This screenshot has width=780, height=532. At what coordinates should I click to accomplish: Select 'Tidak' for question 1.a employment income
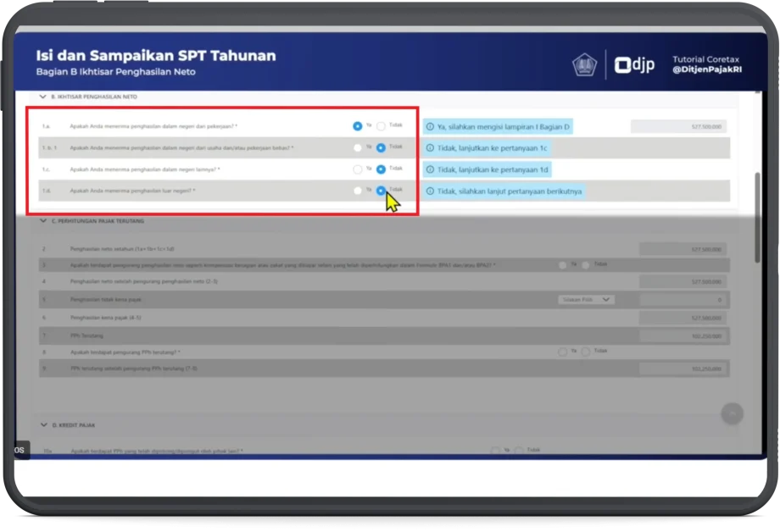pos(382,126)
